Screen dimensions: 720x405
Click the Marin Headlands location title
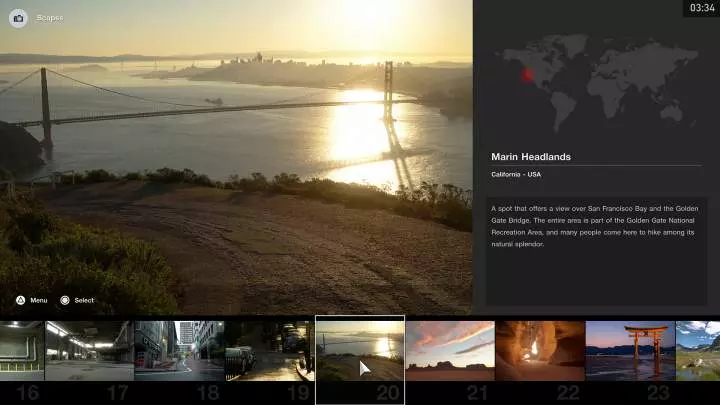[x=530, y=156]
